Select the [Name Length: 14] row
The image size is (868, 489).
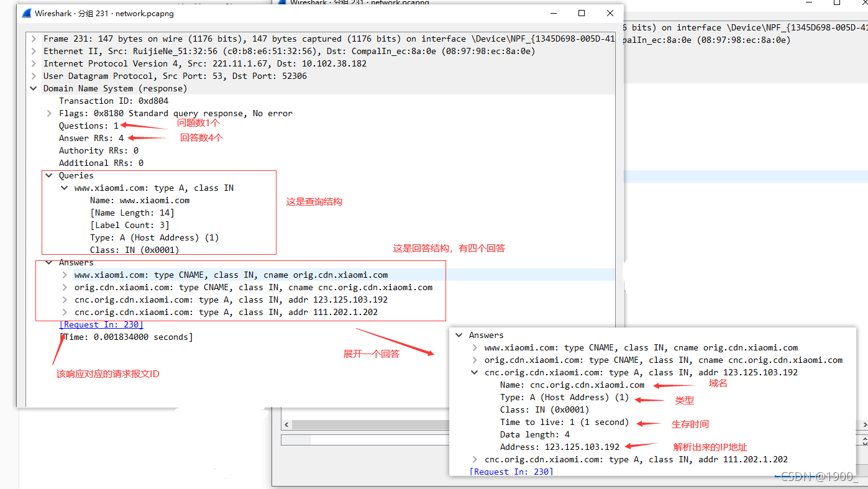(x=132, y=213)
